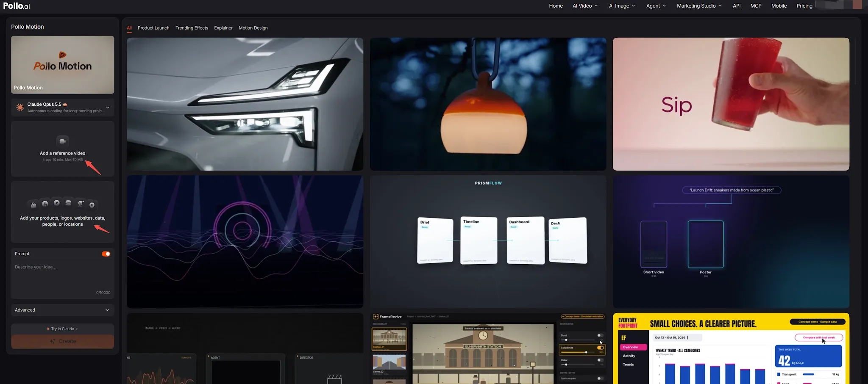Viewport: 868px width, 384px height.
Task: Switch to the Motion Design tab
Action: coord(253,28)
